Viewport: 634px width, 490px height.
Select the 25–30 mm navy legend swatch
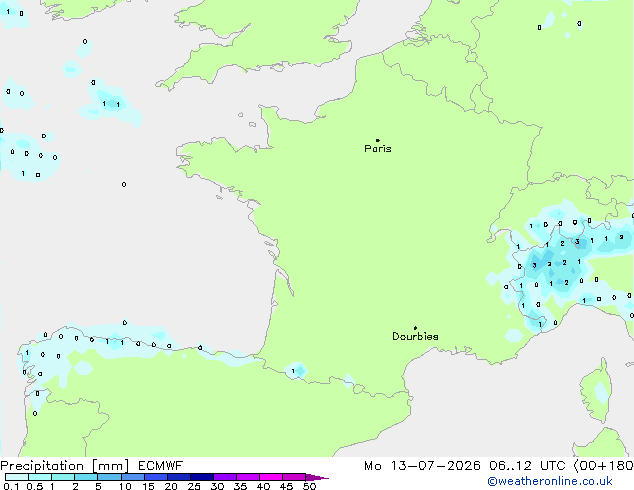pos(202,477)
